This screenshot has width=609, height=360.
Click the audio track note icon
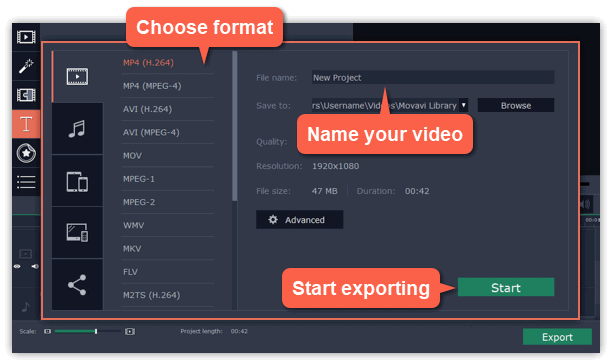point(26,307)
